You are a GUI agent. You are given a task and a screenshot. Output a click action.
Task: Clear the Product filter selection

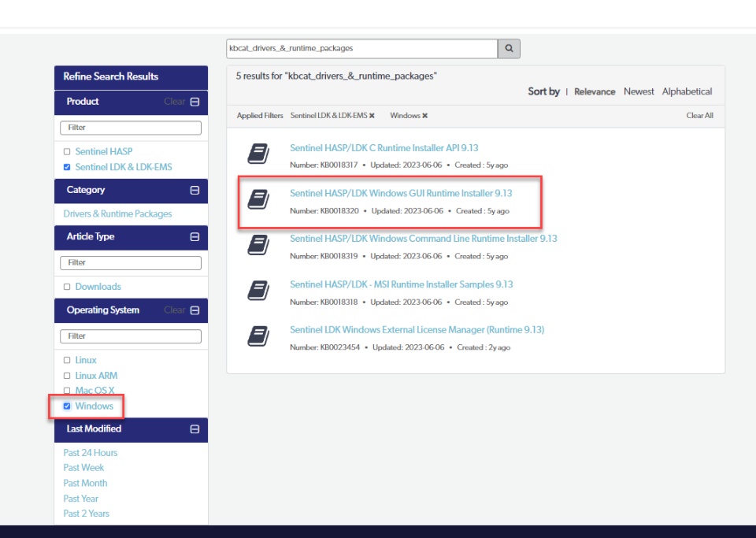coord(175,102)
